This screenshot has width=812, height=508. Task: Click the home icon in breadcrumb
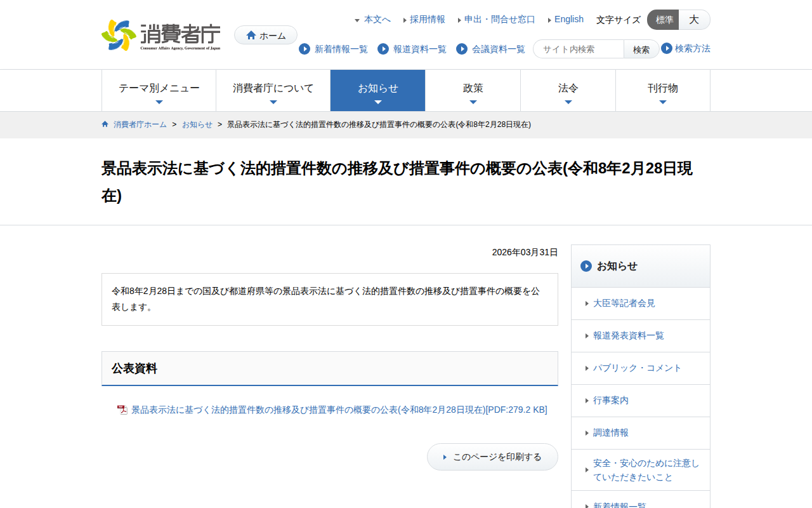point(105,124)
